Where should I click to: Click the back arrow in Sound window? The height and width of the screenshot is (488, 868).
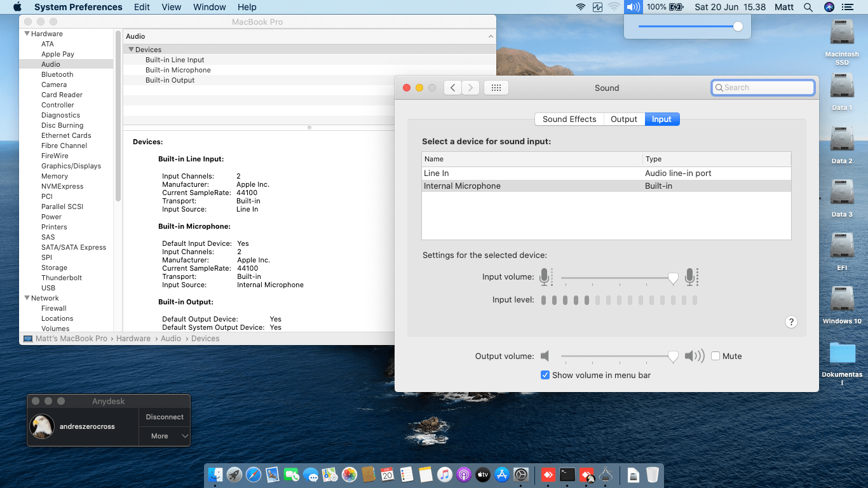click(452, 88)
